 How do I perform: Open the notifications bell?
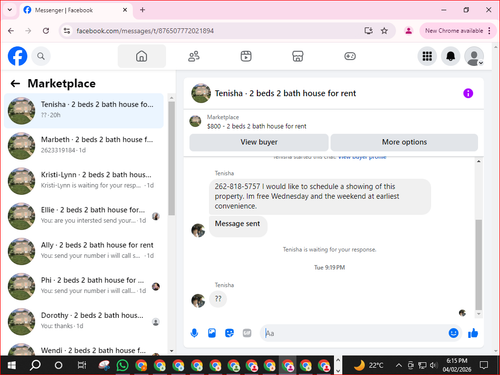coord(451,56)
